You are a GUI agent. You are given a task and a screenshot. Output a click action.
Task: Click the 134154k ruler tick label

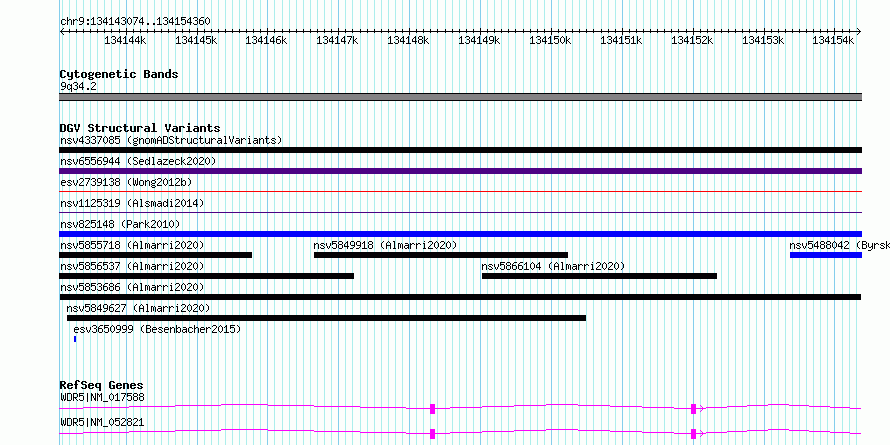pyautogui.click(x=833, y=40)
